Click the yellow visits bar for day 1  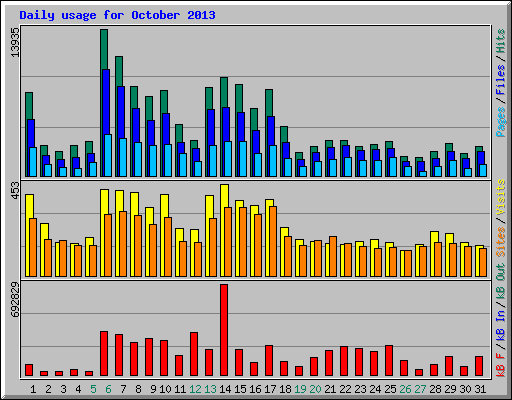pyautogui.click(x=29, y=206)
